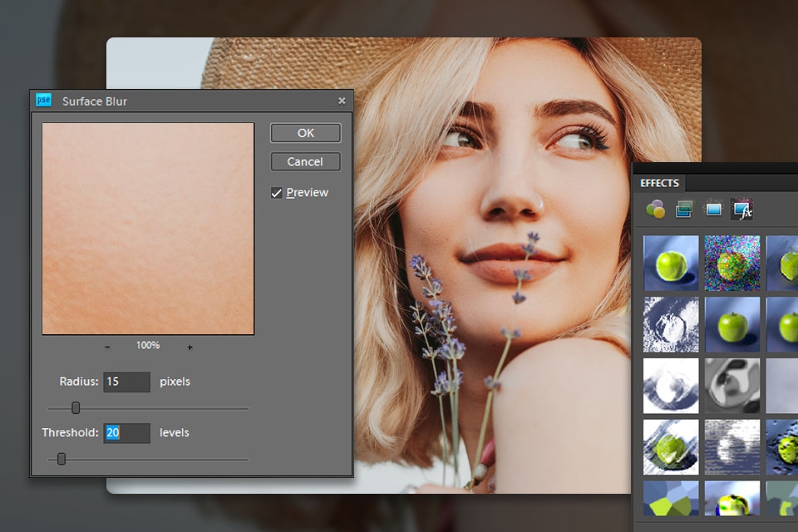Click the pse logo in dialog title bar
The image size is (798, 532).
[43, 101]
